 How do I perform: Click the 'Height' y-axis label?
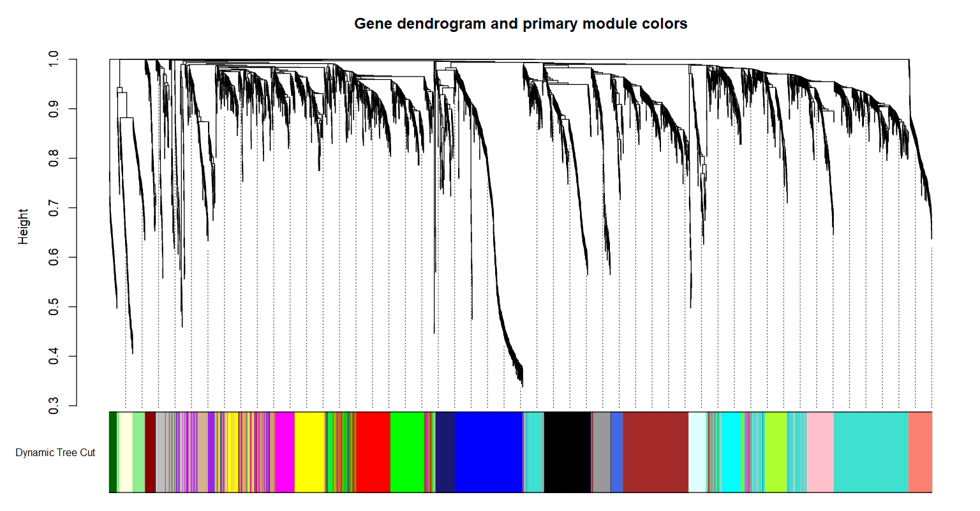pos(24,226)
